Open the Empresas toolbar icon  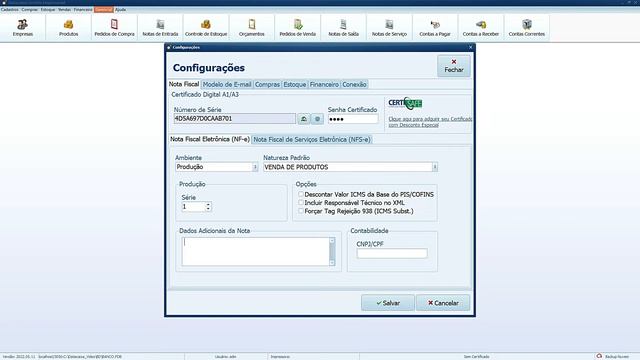point(23,28)
